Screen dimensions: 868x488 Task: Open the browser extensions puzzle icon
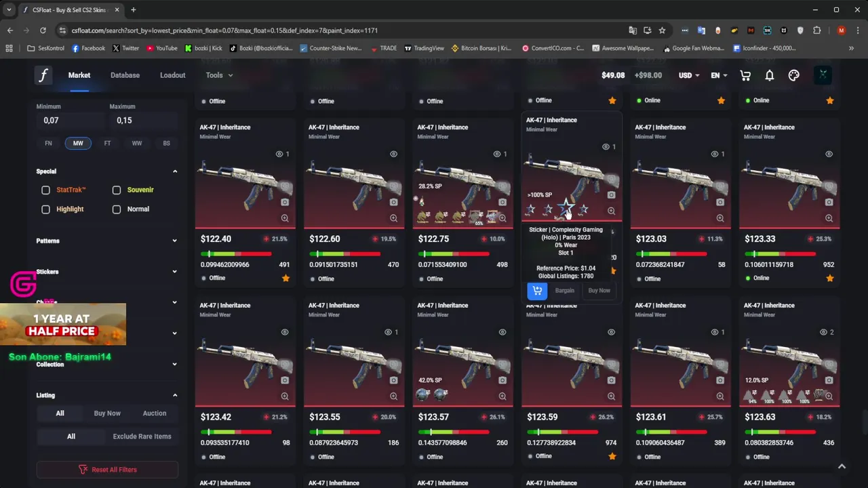point(816,30)
